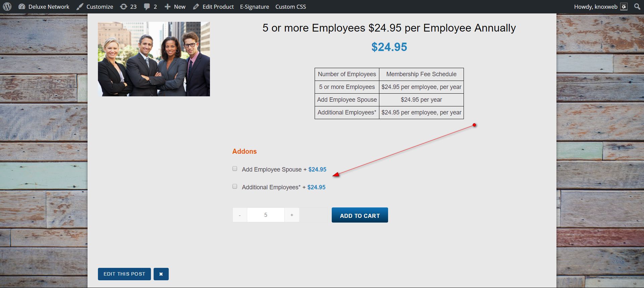Enable the Add Employee Spouse addon
The height and width of the screenshot is (288, 644).
[x=235, y=169]
